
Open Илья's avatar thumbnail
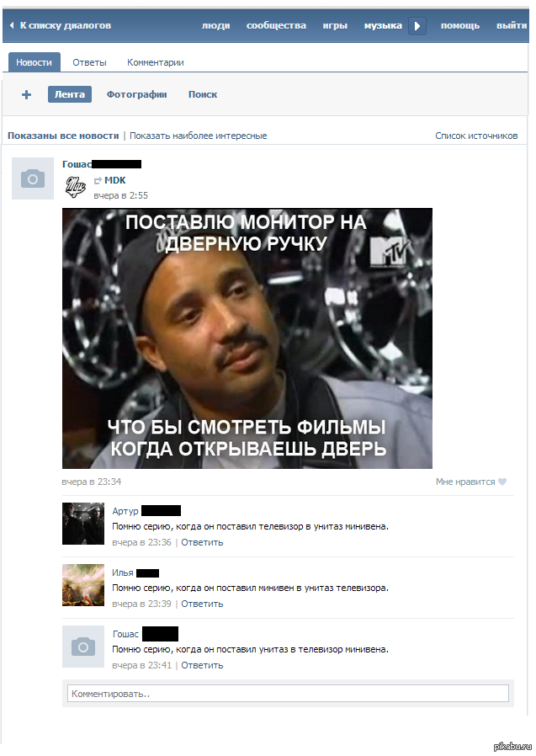83,585
